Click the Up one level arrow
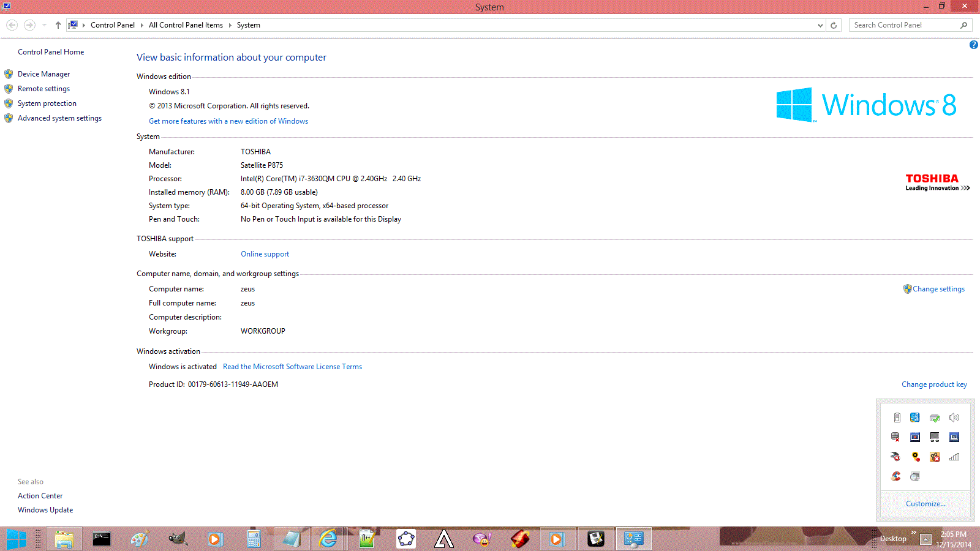Image resolution: width=980 pixels, height=551 pixels. click(x=58, y=25)
